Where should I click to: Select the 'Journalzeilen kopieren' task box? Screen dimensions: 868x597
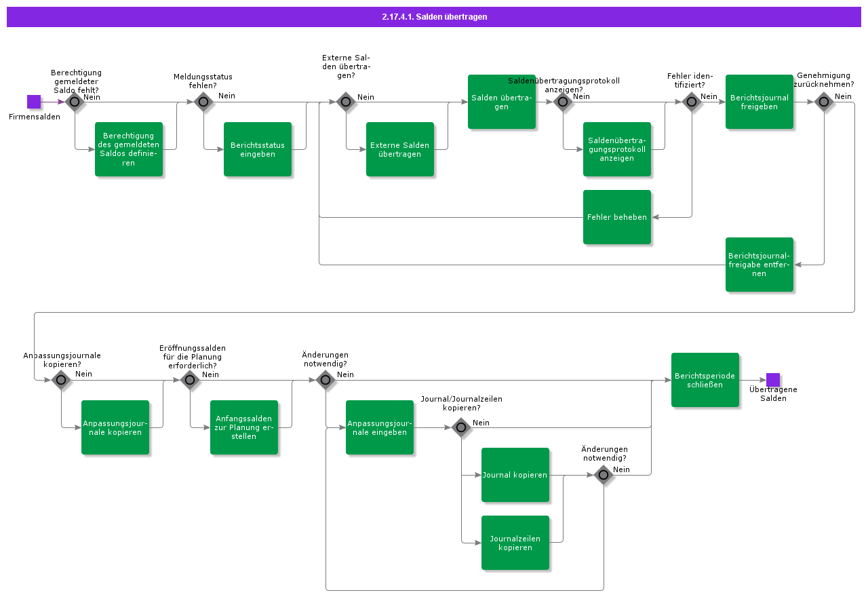515,543
